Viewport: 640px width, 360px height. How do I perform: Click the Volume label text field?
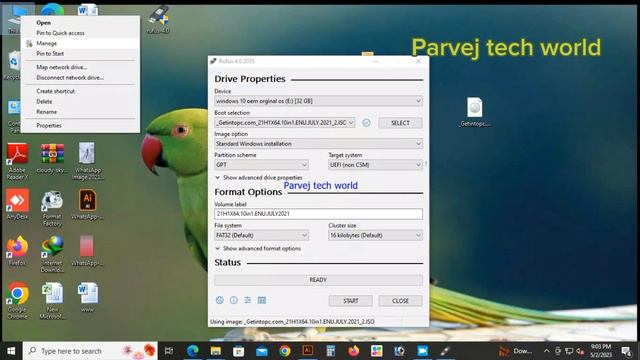318,214
